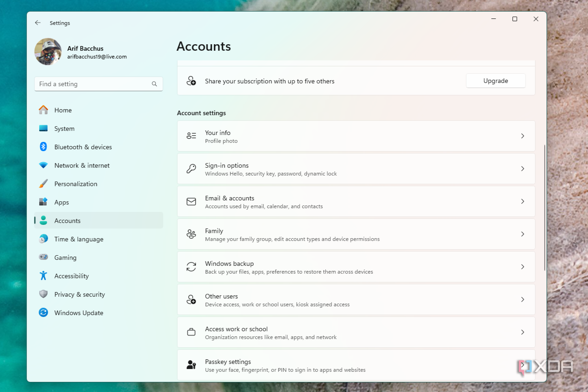The height and width of the screenshot is (392, 588).
Task: Open Gaming settings via the Xbox icon
Action: pos(43,257)
